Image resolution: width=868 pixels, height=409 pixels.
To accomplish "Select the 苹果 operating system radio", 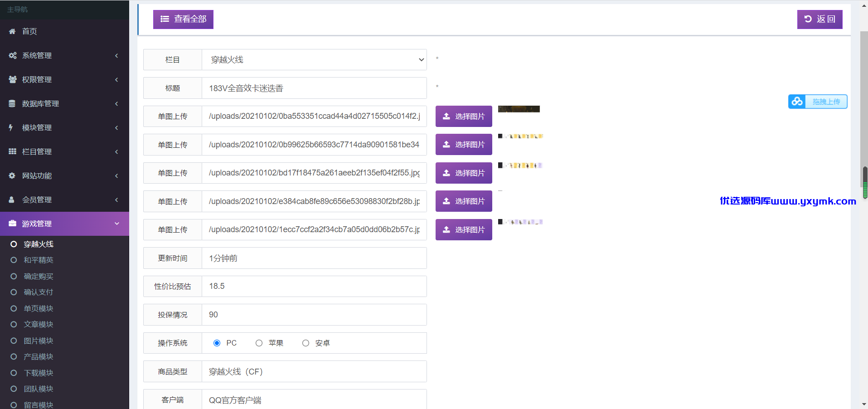I will coord(259,343).
